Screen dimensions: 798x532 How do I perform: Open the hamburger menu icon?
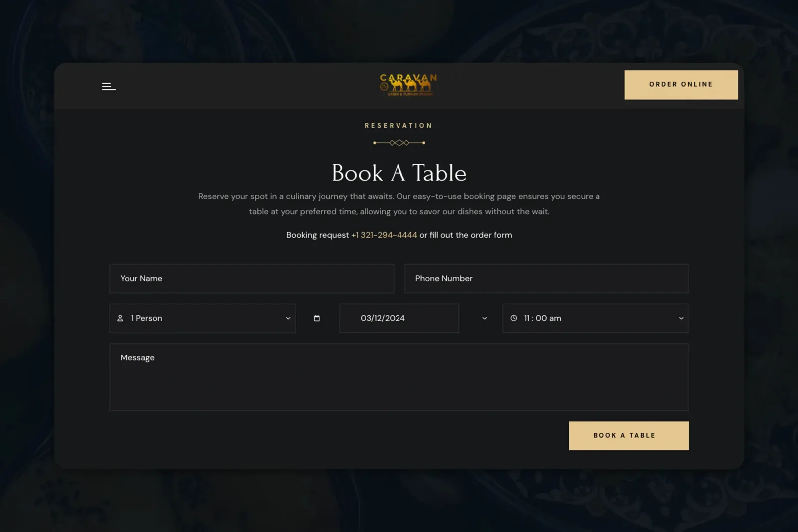(x=109, y=86)
